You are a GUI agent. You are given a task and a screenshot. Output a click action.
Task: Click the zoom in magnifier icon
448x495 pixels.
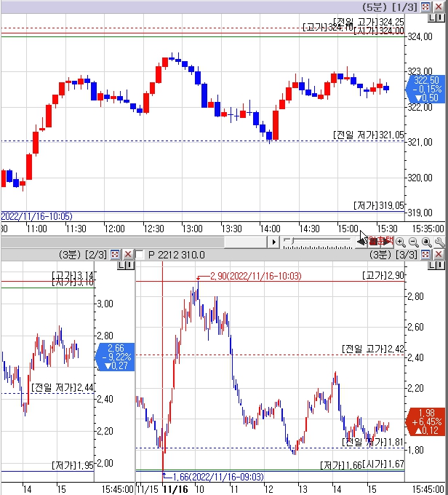click(x=401, y=242)
